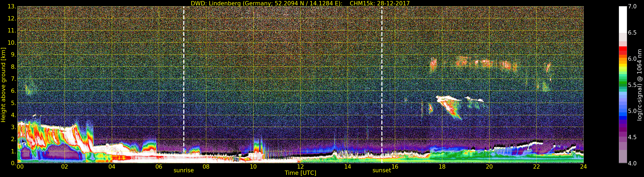The image size is (644, 177).
Task: Click the height-axis tick label 9.
Action: 13,55
